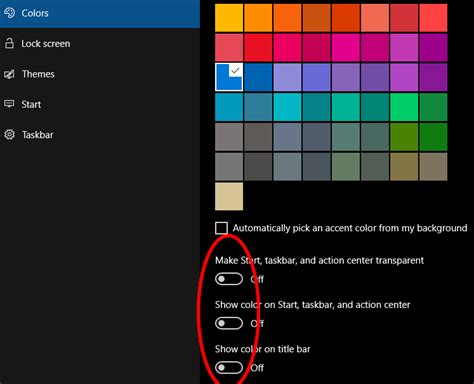This screenshot has width=474, height=384.
Task: Pick the darker blue swatch beside selected blue
Action: point(258,77)
